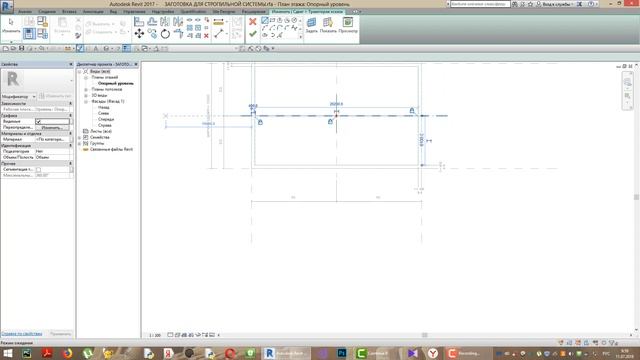Collapse the Планы этажей node

pyautogui.click(x=86, y=77)
